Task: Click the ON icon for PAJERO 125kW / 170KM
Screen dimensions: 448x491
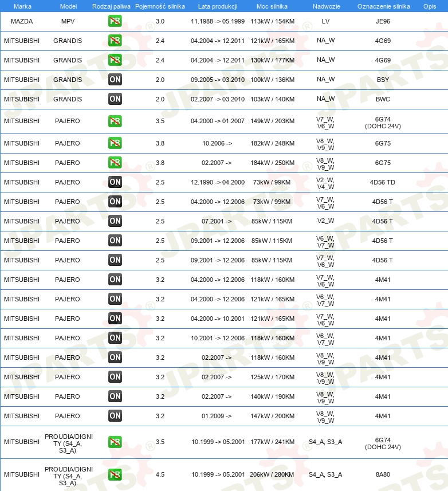Action: (x=115, y=377)
